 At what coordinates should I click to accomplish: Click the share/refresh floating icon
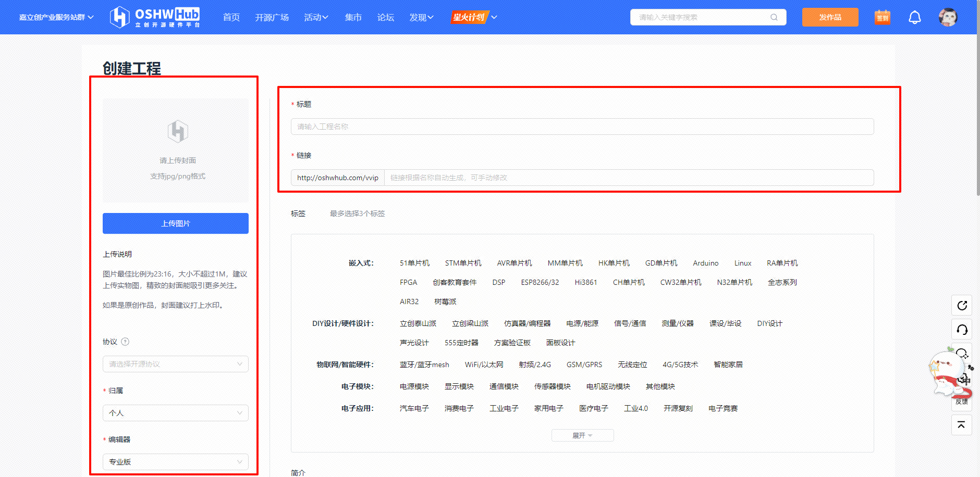tap(962, 305)
